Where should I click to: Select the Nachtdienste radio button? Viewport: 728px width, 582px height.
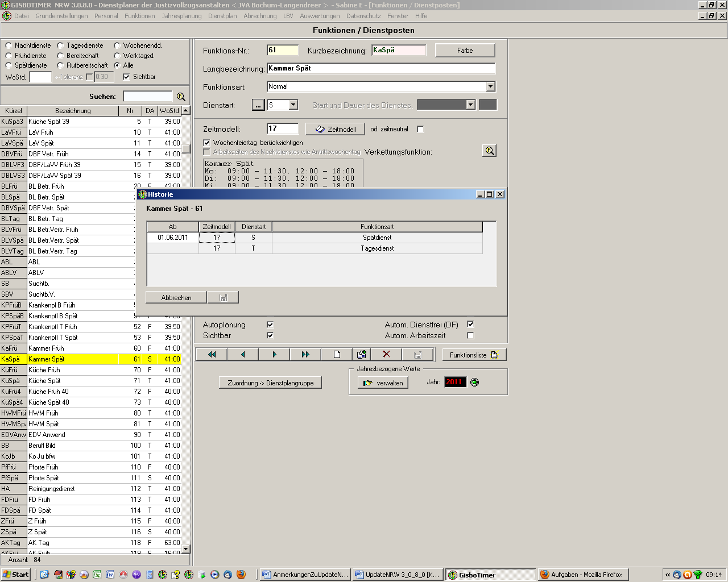[9, 45]
